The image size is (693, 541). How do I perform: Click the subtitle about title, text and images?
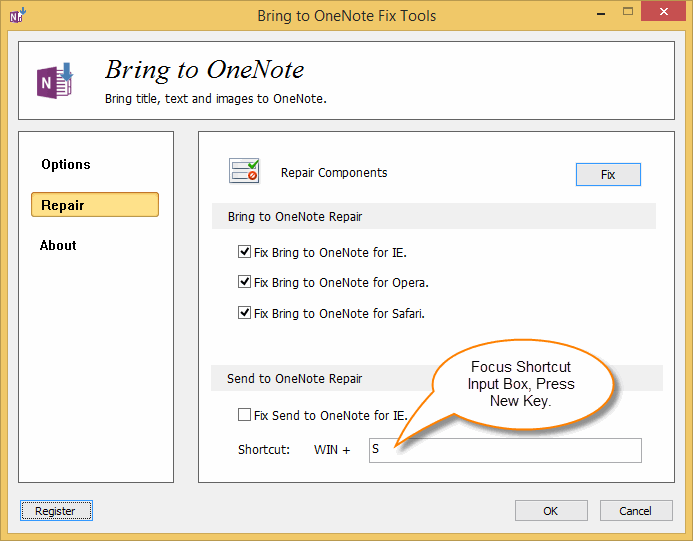[216, 99]
